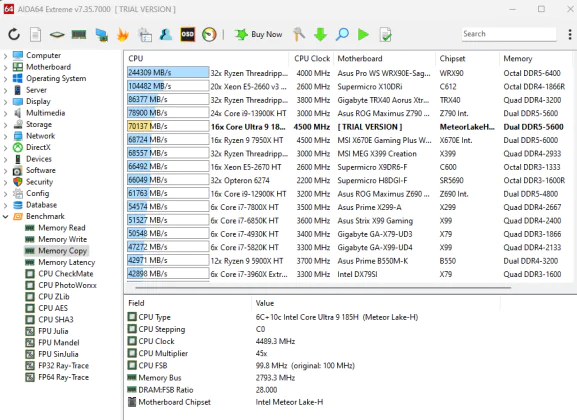Viewport: 577px width, 420px height.
Task: Open the CPU CheckMate benchmark
Action: (66, 274)
